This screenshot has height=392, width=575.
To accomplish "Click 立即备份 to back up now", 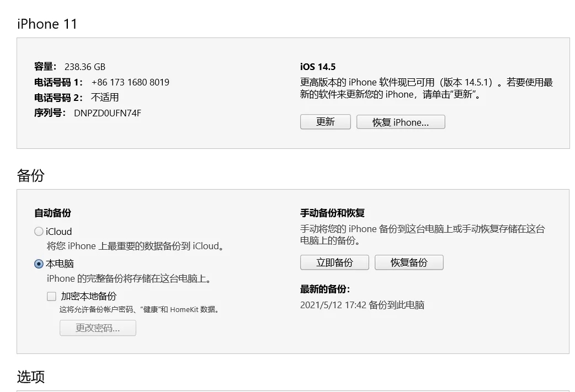I will (x=334, y=262).
